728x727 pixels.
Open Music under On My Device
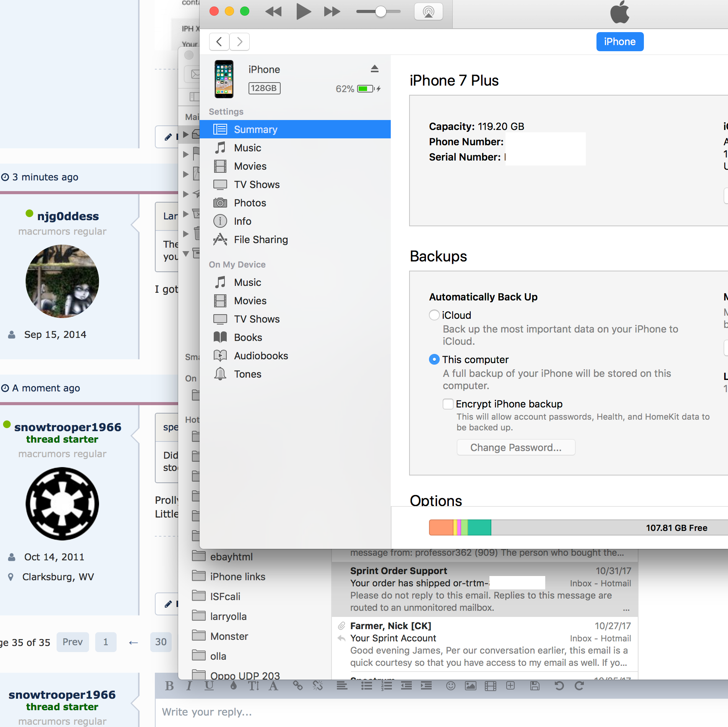tap(295, 282)
